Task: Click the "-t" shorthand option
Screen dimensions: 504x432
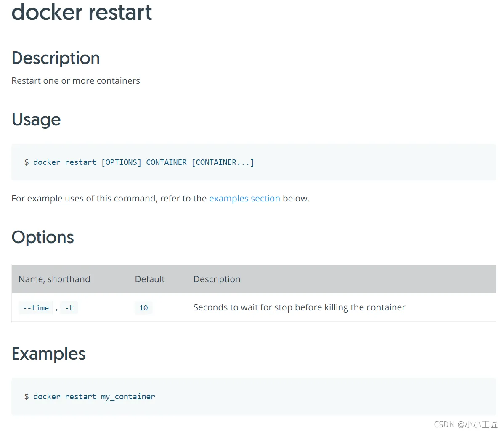Action: pyautogui.click(x=69, y=308)
